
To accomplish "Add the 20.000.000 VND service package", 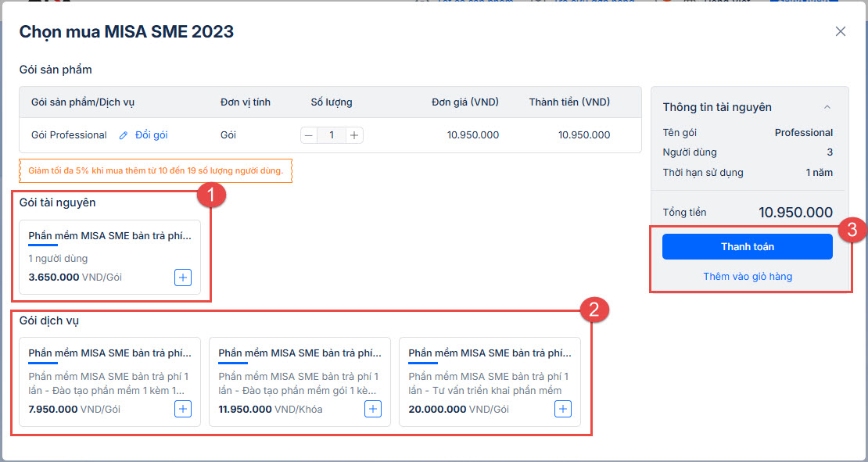I will 562,409.
